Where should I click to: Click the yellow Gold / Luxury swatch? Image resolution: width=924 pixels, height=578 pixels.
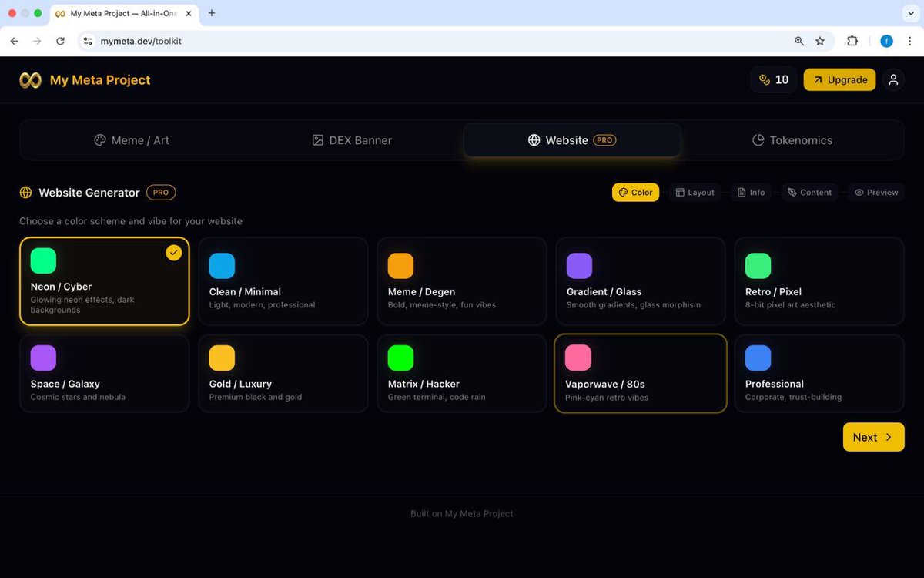(x=222, y=358)
